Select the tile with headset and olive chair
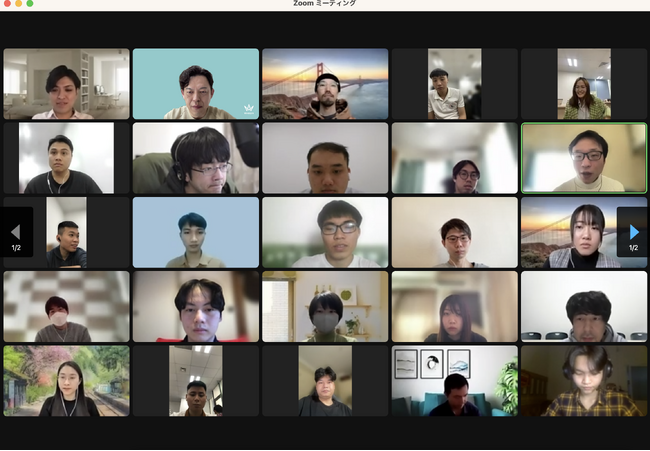Screen dimensions: 650x451 196,158
